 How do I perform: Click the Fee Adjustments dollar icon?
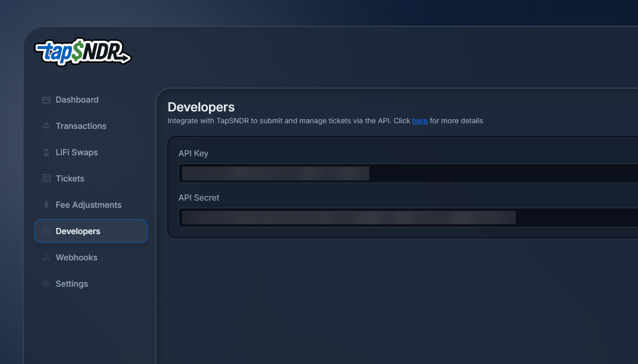(46, 205)
